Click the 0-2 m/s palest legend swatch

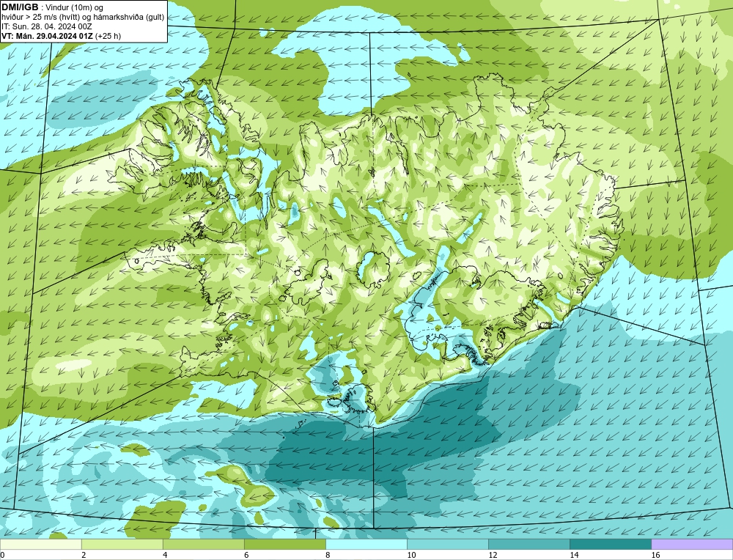(40, 544)
